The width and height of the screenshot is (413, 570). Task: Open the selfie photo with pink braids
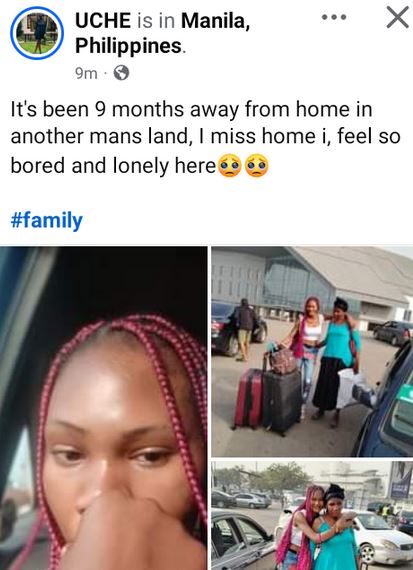104,408
